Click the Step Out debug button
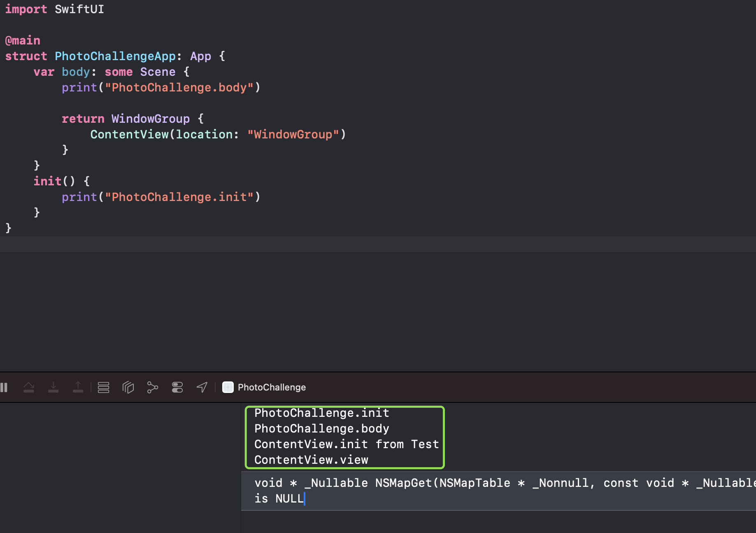This screenshot has width=756, height=533. 78,387
